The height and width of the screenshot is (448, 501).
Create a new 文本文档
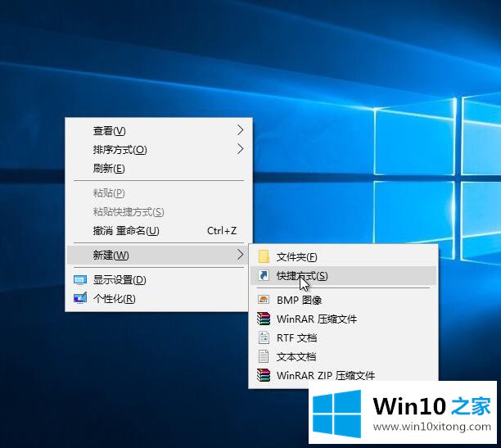tap(344, 356)
